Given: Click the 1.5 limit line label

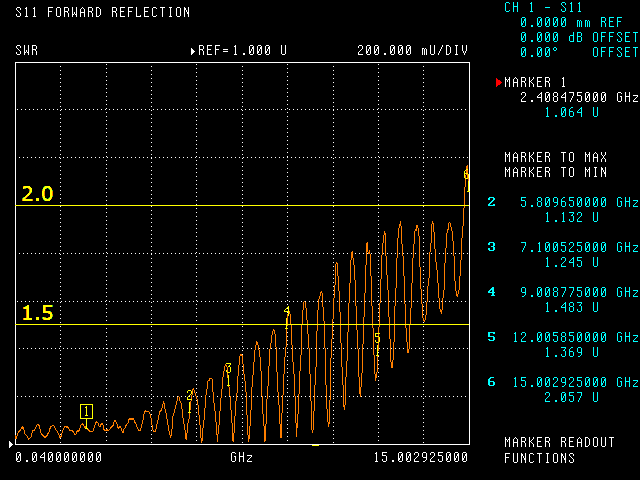Looking at the screenshot, I should coord(37,313).
